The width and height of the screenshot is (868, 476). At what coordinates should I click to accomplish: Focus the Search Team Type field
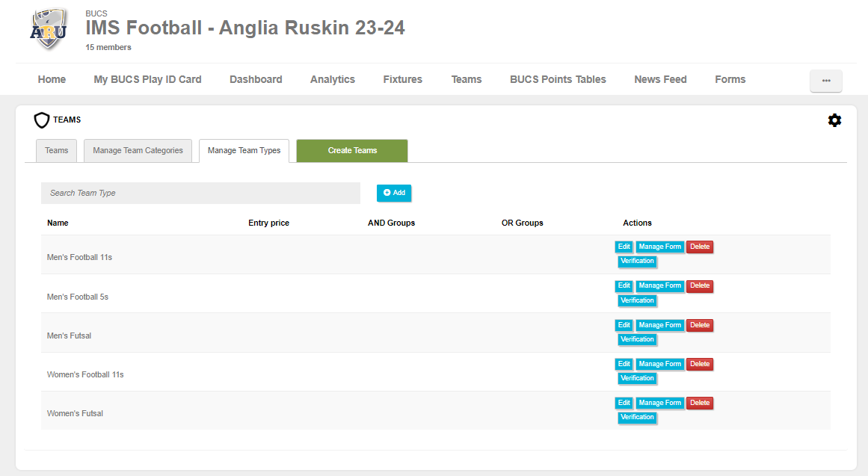coord(200,194)
